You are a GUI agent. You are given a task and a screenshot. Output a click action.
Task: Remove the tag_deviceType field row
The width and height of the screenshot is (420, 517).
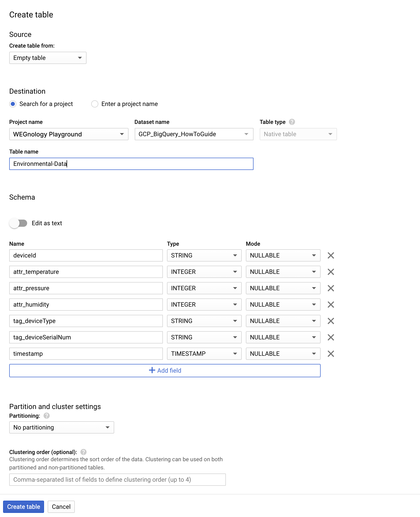click(331, 321)
